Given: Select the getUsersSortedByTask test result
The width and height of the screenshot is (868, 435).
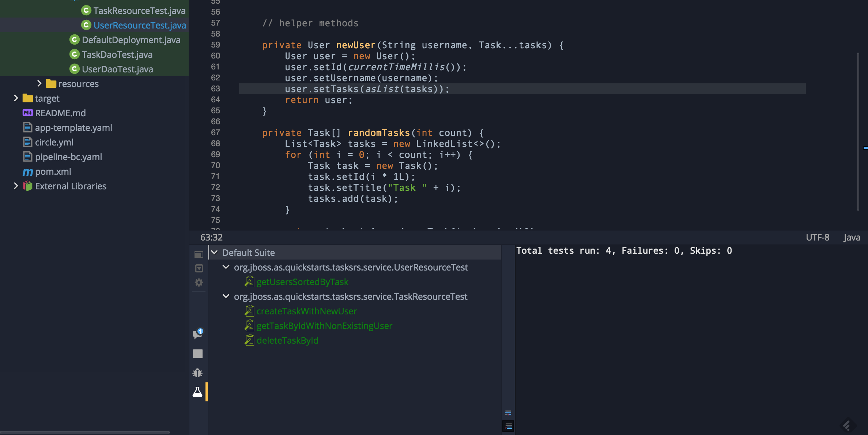Looking at the screenshot, I should click(302, 282).
